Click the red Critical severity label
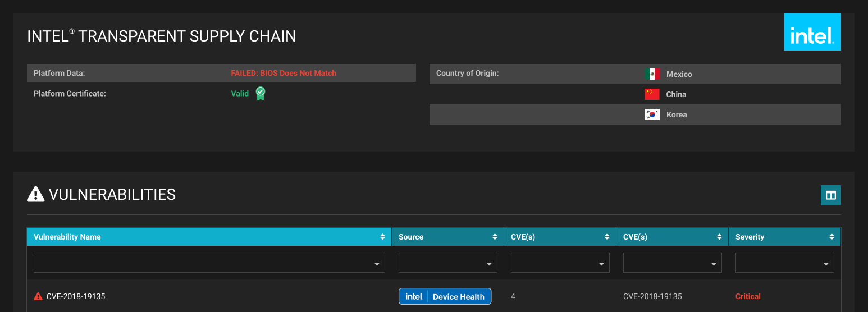 click(748, 296)
